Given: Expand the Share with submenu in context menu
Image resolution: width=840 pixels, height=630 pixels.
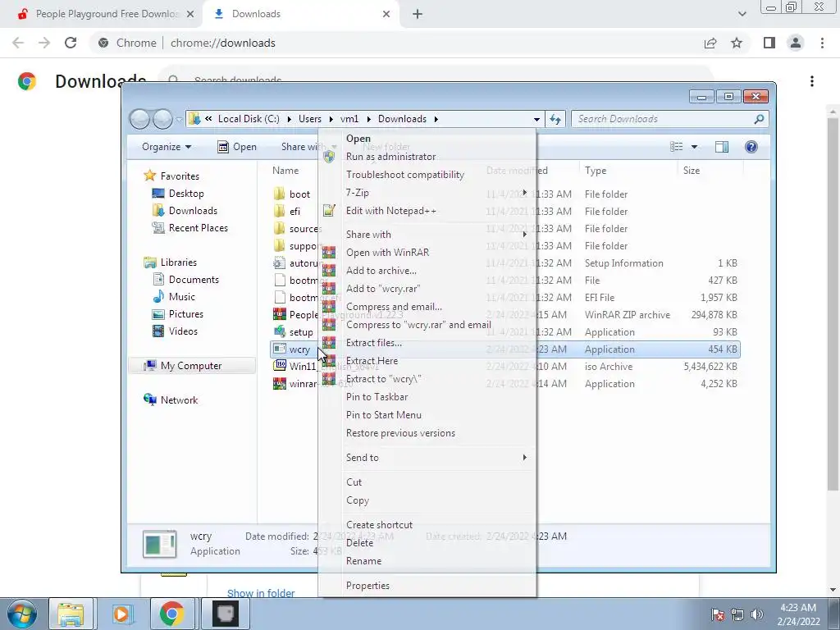Looking at the screenshot, I should 524,234.
